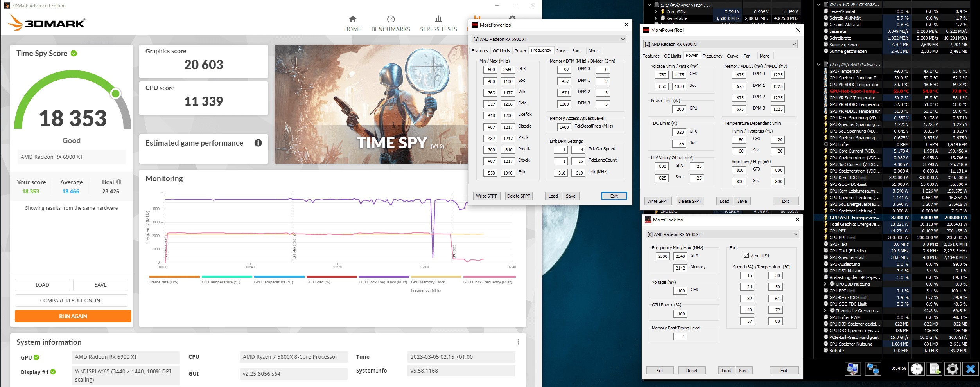
Task: Show info for Estimated game performance
Action: click(258, 143)
